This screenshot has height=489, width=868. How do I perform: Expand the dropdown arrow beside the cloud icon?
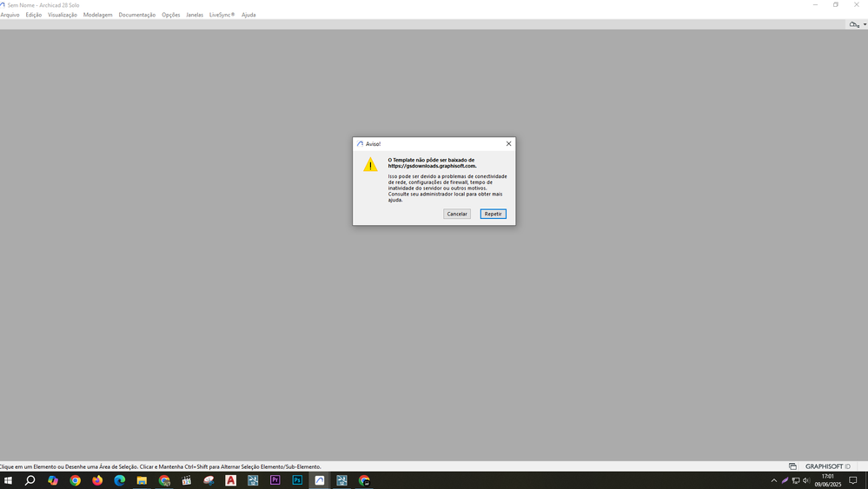tap(865, 24)
